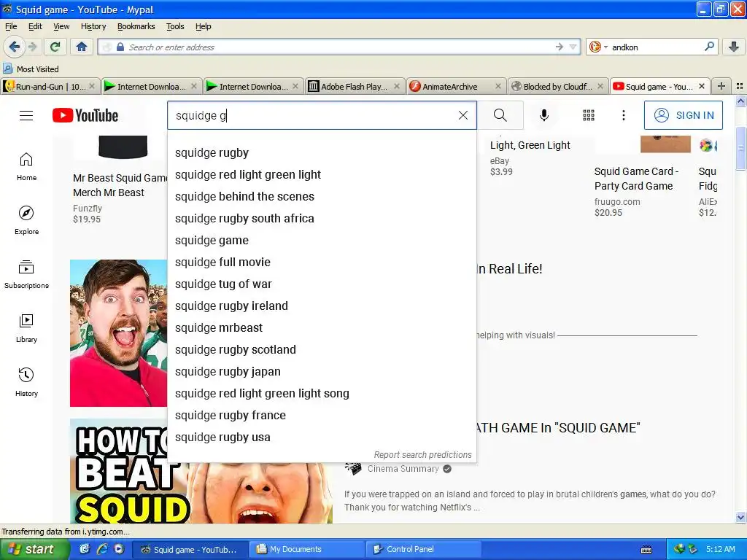Screen dimensions: 747x560
Task: Select suggestion 'squidge full movie'
Action: click(x=322, y=262)
